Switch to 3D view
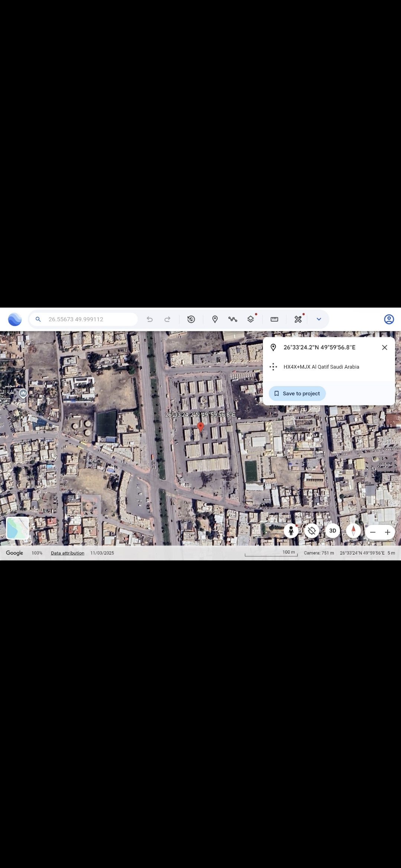Screen dimensions: 401x868 [x=333, y=531]
